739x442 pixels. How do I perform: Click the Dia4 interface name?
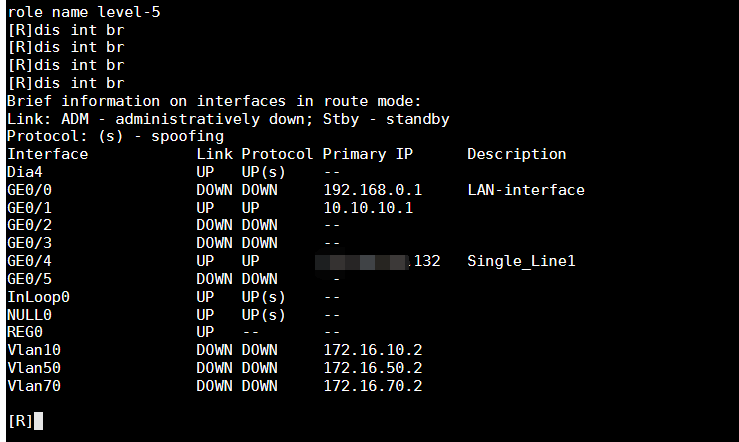pyautogui.click(x=25, y=172)
